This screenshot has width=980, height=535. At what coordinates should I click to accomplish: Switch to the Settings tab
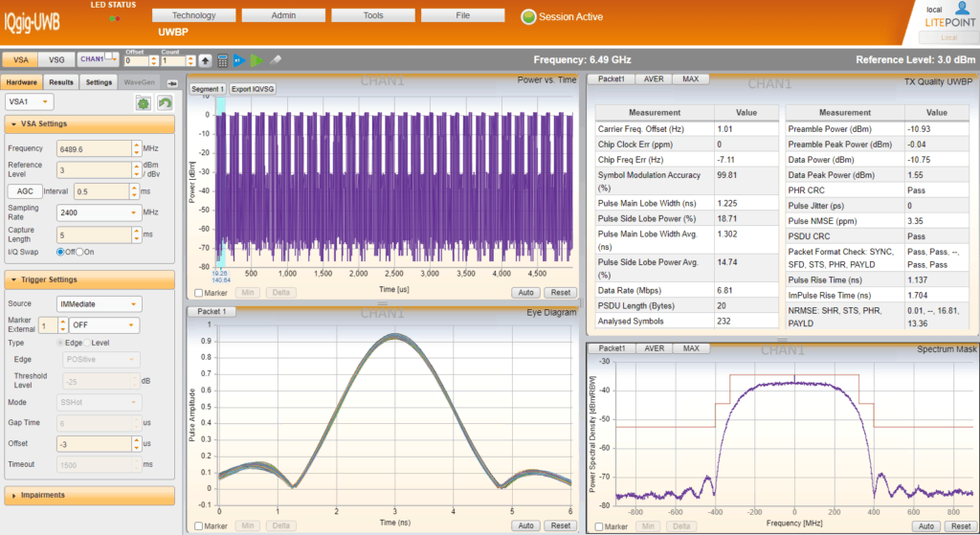pos(99,82)
